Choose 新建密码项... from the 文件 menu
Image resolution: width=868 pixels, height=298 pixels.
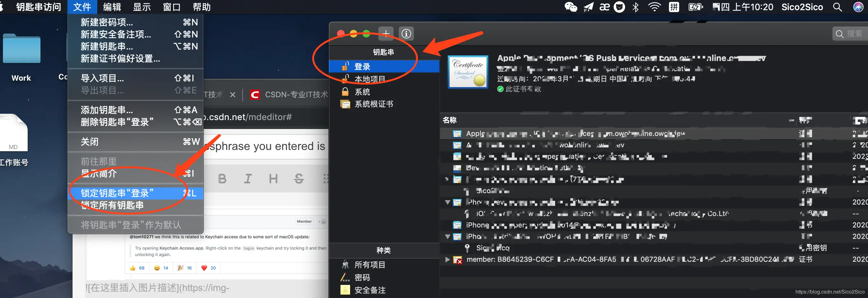tap(135, 22)
